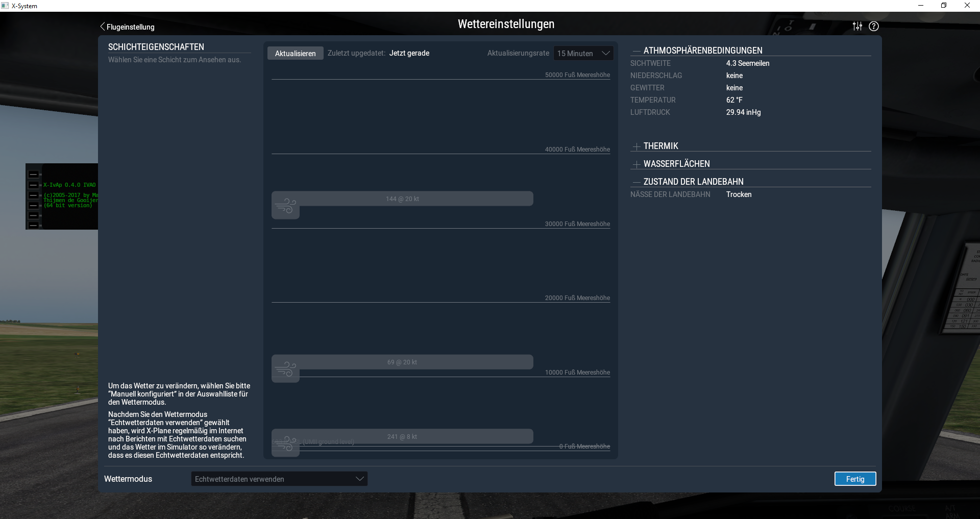Select the wind icon below 144 @ 20 kt
Screen dimensions: 980x519
(x=285, y=207)
